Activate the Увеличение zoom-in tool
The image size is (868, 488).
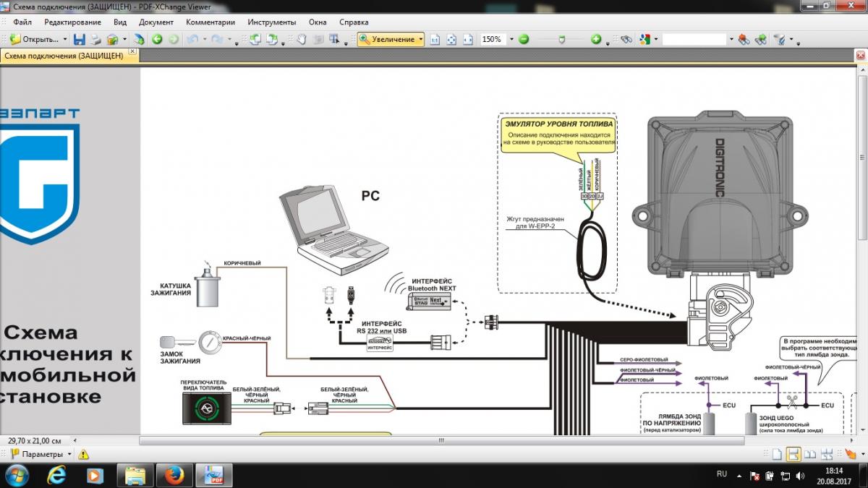388,39
